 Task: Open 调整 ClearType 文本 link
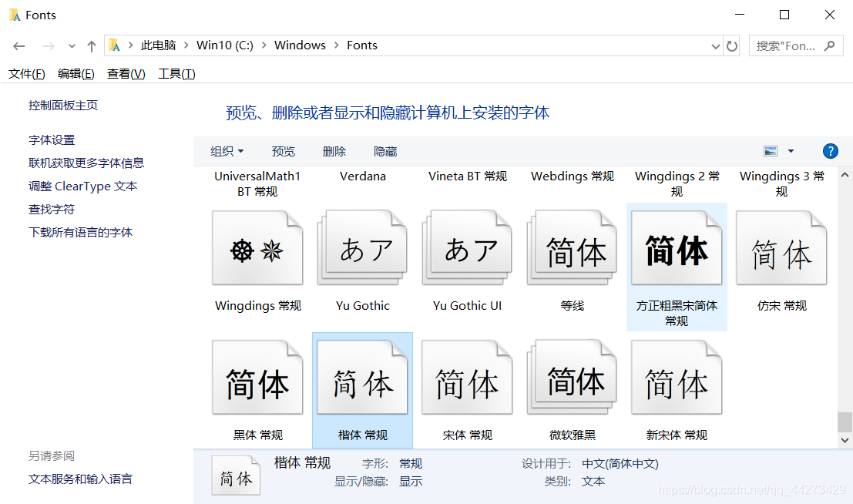coord(82,186)
